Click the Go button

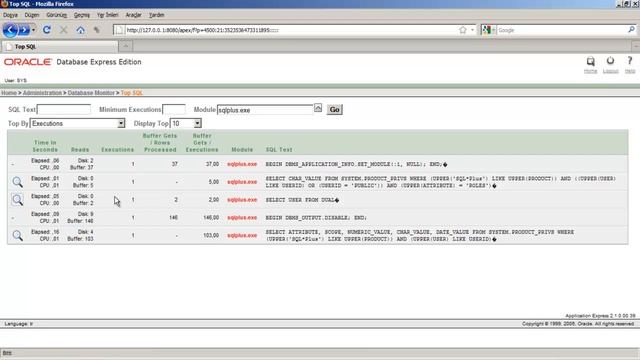[x=334, y=109]
